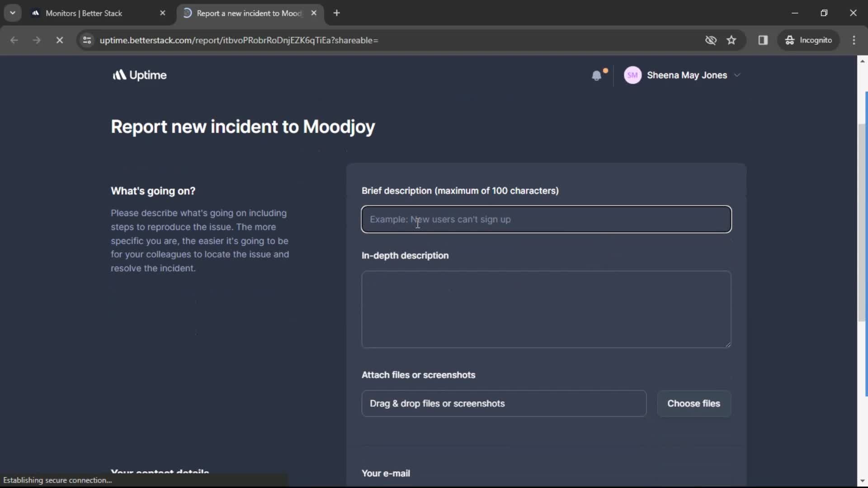Close the Monitors | Better Stack tab
Viewport: 868px width, 488px height.
point(163,13)
